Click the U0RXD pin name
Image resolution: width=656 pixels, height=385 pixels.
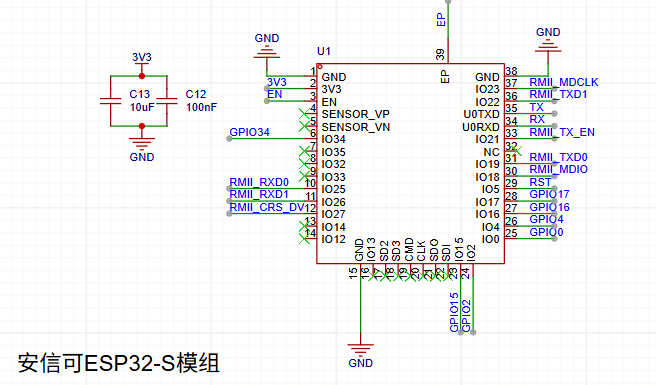click(x=481, y=127)
